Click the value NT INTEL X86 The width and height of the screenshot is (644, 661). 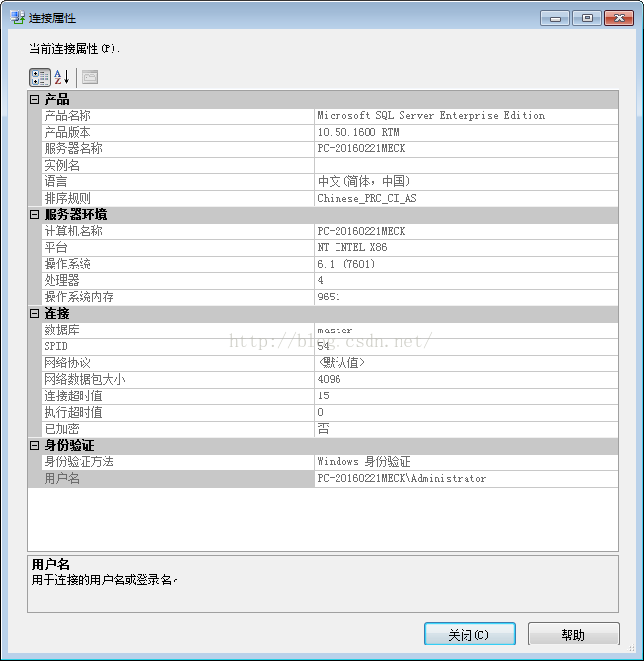(x=352, y=247)
